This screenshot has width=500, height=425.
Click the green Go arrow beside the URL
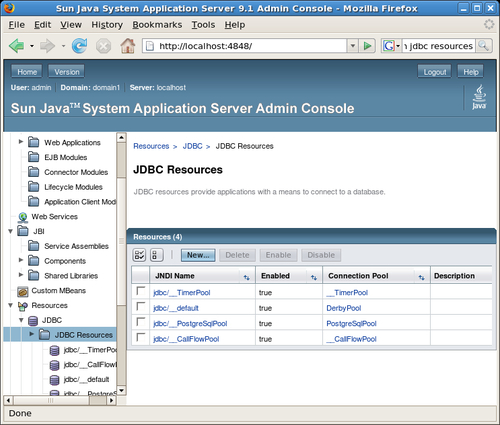(367, 46)
